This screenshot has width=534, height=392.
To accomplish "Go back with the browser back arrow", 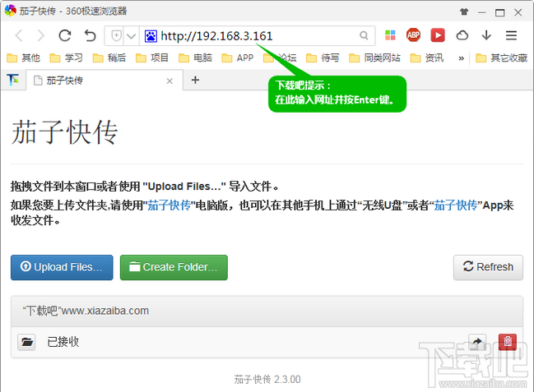I will click(x=19, y=35).
